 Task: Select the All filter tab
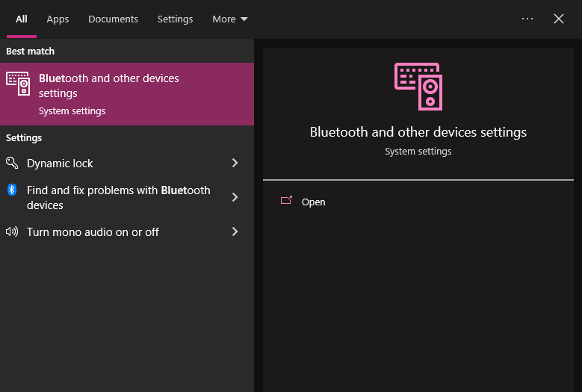(22, 19)
